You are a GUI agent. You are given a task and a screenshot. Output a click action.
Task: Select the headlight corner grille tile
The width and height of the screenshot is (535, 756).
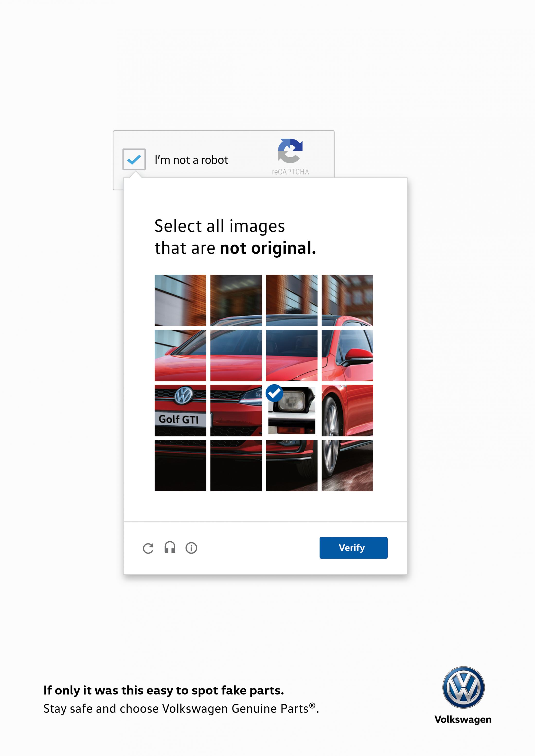(x=236, y=410)
